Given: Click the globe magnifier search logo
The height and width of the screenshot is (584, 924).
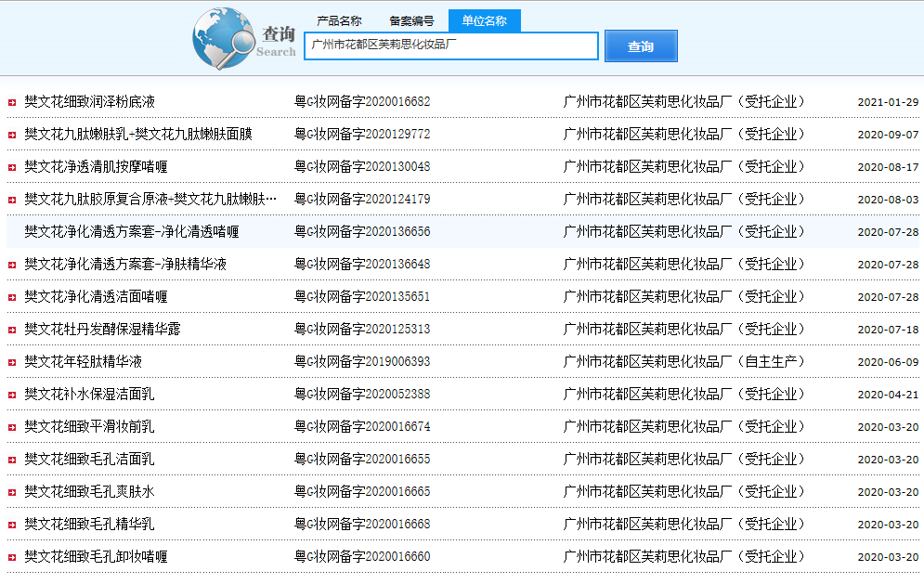Looking at the screenshot, I should pyautogui.click(x=223, y=38).
